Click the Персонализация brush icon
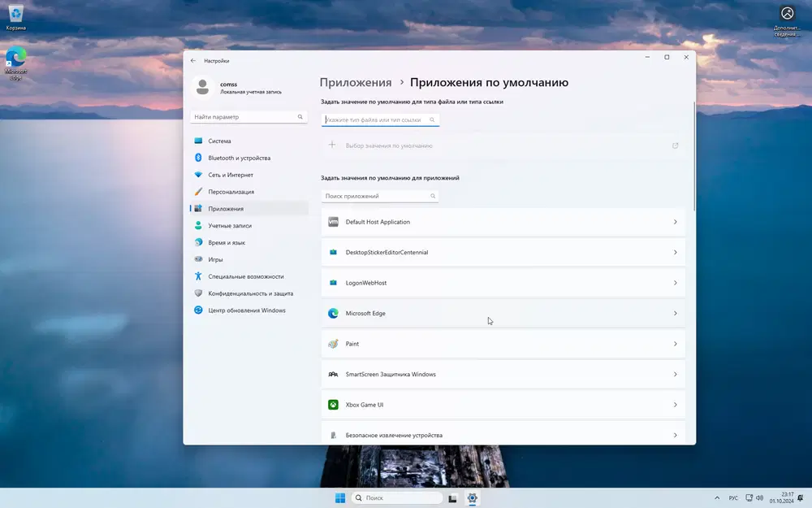Image resolution: width=812 pixels, height=508 pixels. (x=198, y=191)
